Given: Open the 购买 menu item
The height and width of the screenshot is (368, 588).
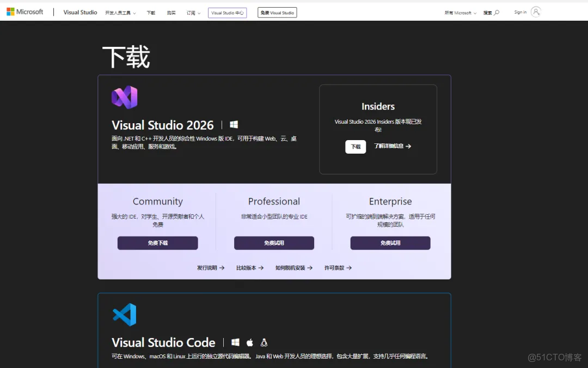Looking at the screenshot, I should [x=170, y=12].
